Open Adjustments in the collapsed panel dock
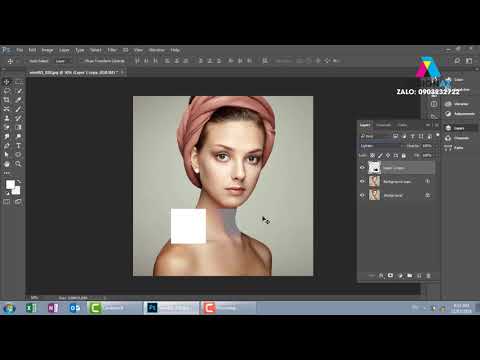The image size is (480, 360). coord(460,114)
